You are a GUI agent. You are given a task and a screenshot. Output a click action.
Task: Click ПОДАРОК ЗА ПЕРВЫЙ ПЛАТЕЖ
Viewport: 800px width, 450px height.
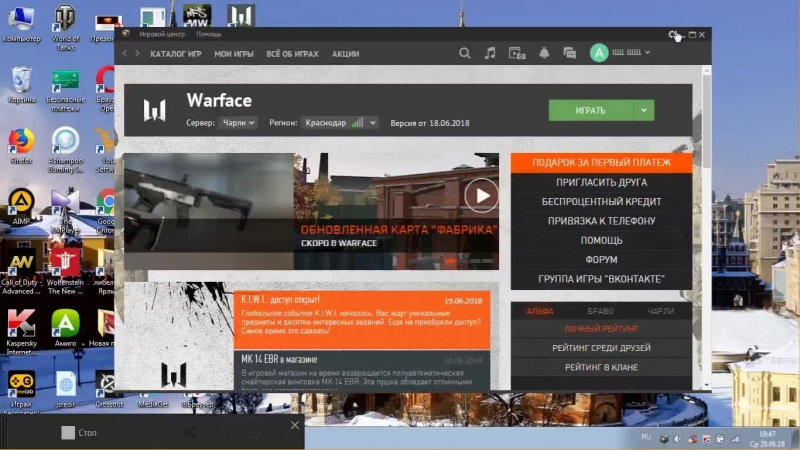[602, 162]
